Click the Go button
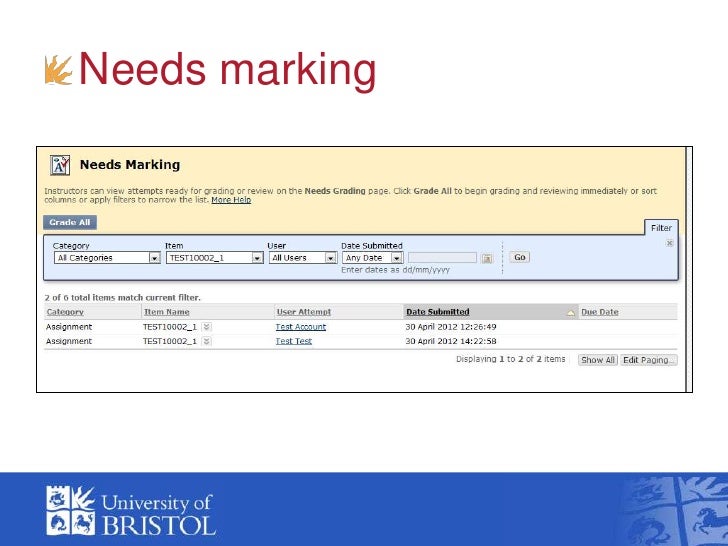728x546 pixels. click(x=519, y=257)
